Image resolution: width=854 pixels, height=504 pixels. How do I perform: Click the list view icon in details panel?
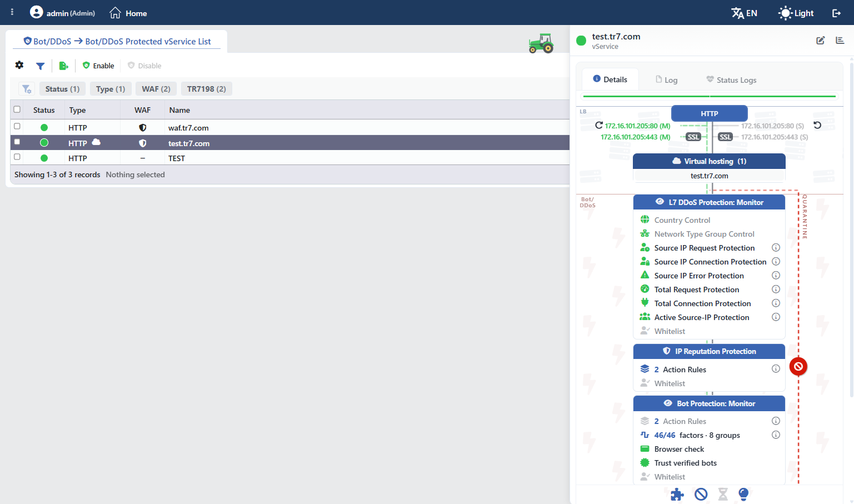coord(840,40)
